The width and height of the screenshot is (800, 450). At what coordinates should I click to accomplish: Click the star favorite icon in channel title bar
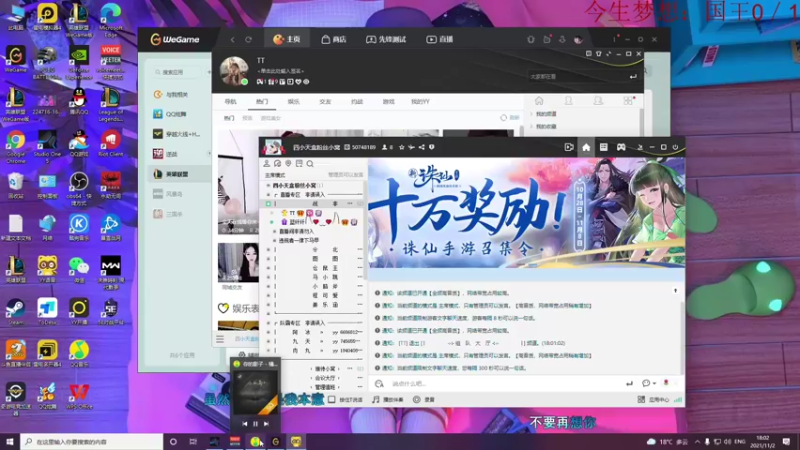402,147
